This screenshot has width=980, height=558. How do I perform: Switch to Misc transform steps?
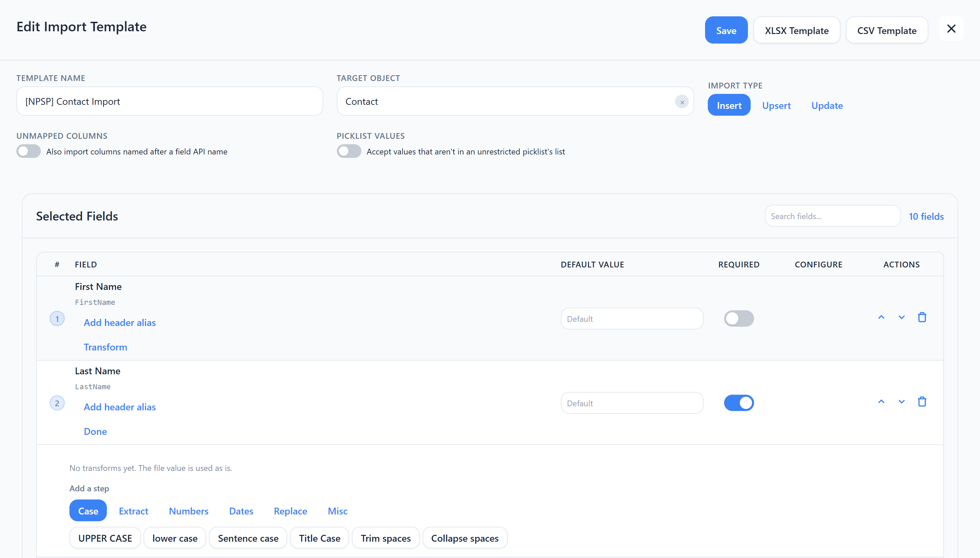pyautogui.click(x=337, y=511)
